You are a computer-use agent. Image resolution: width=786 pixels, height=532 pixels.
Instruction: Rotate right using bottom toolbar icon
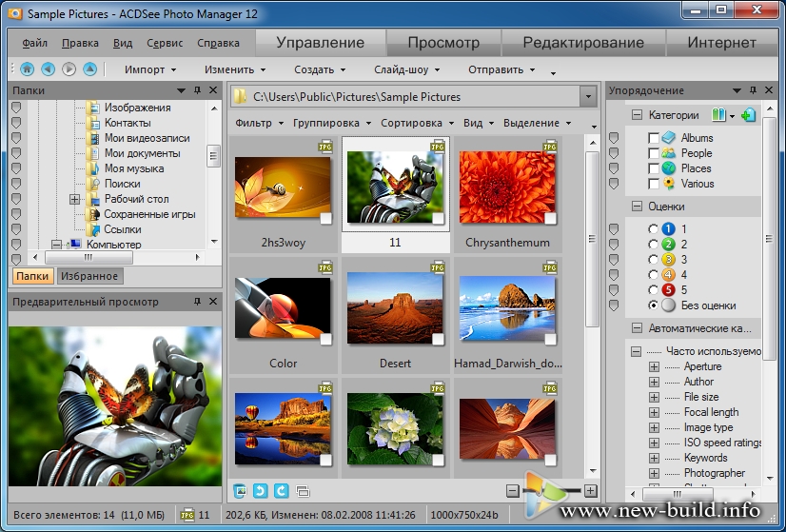click(x=282, y=491)
